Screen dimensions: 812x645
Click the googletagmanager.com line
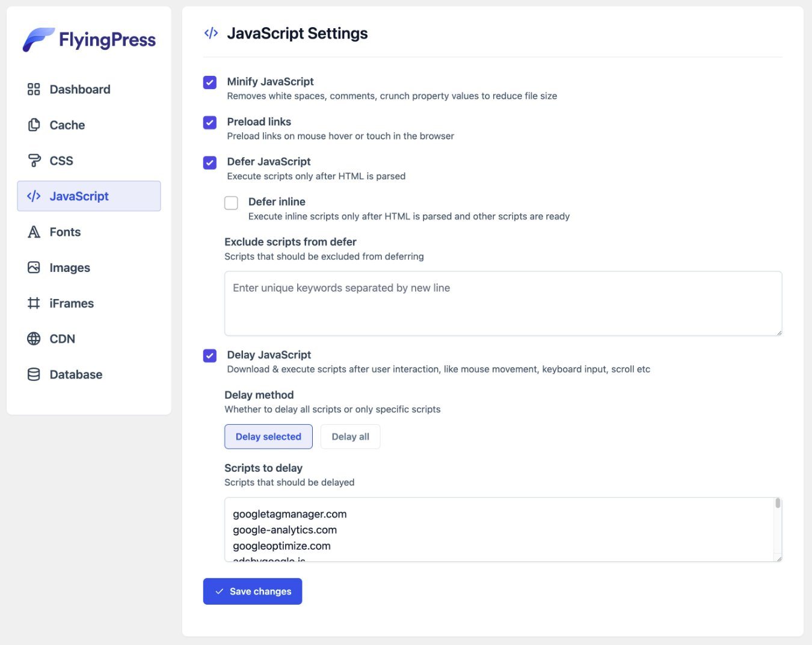[290, 514]
